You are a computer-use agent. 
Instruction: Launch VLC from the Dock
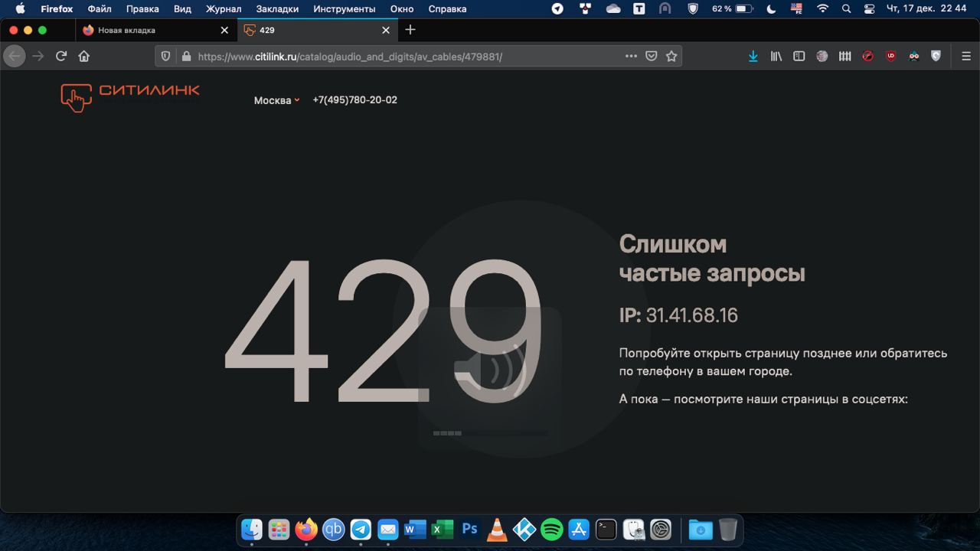(497, 529)
